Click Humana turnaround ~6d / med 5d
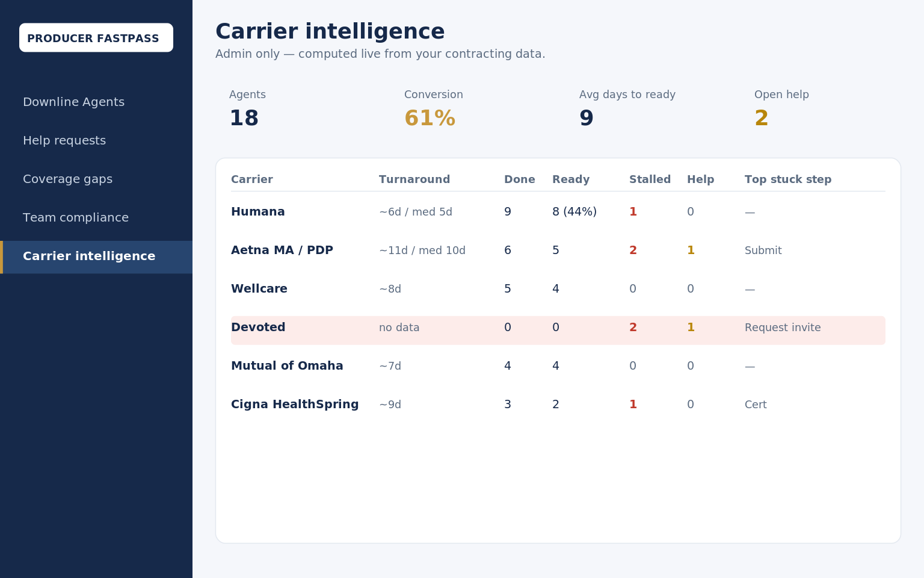The width and height of the screenshot is (924, 578). pos(416,212)
